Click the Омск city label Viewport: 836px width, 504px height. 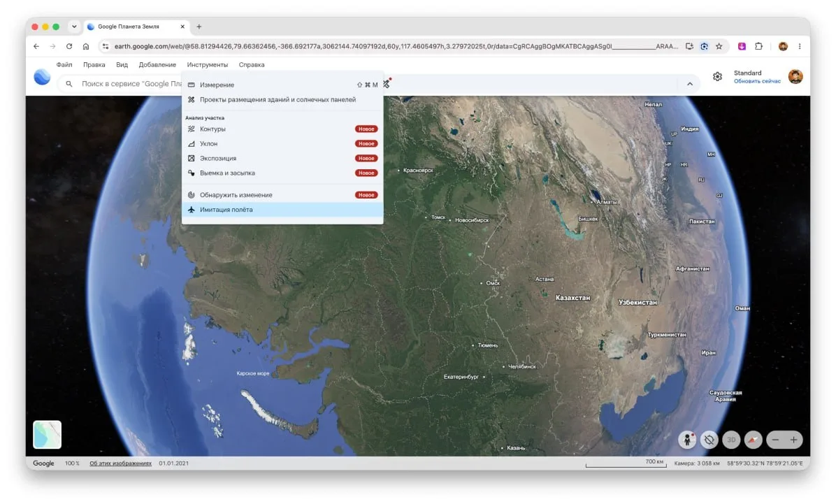[493, 283]
